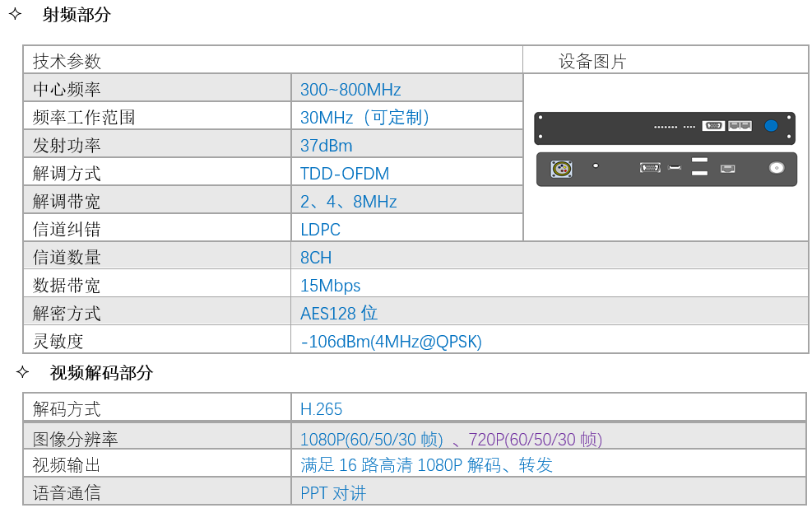Viewport: 812px width, 508px height.
Task: Click the 射频部分 section heading
Action: click(x=77, y=15)
